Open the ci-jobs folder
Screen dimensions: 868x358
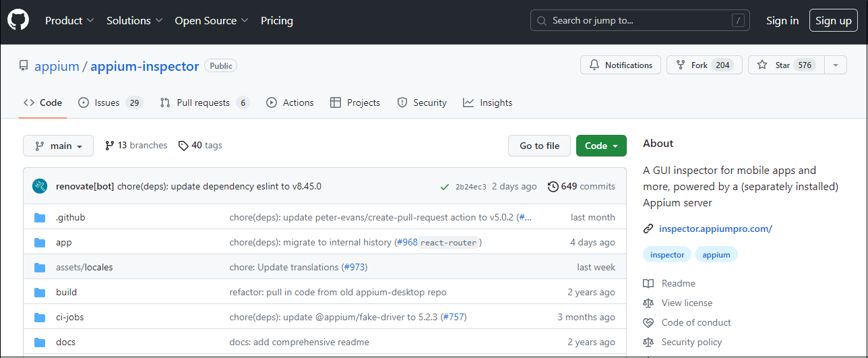pyautogui.click(x=69, y=317)
